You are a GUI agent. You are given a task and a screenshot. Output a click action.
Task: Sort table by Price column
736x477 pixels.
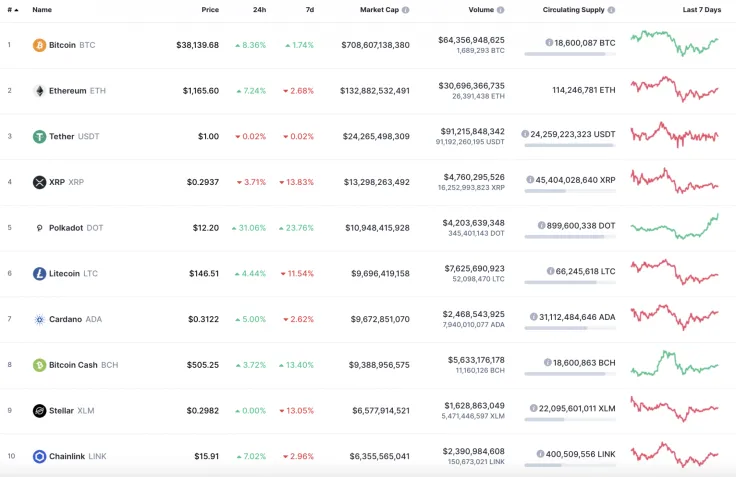(210, 10)
